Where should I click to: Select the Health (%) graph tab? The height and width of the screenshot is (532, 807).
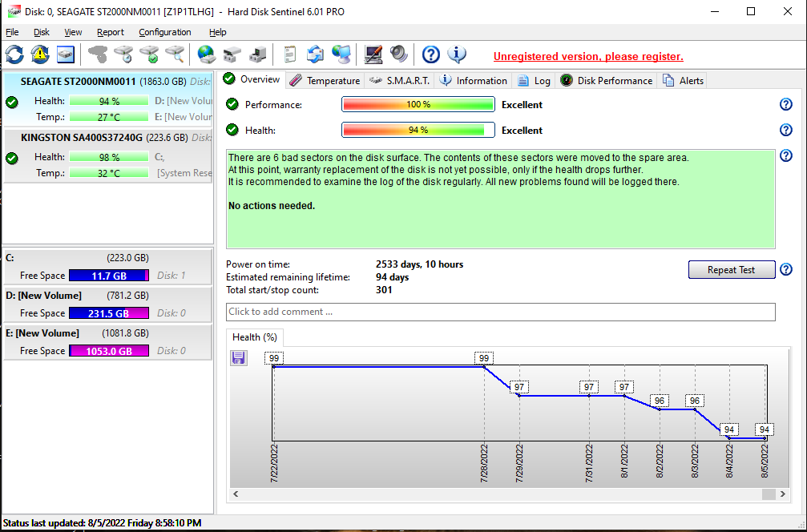pos(255,337)
